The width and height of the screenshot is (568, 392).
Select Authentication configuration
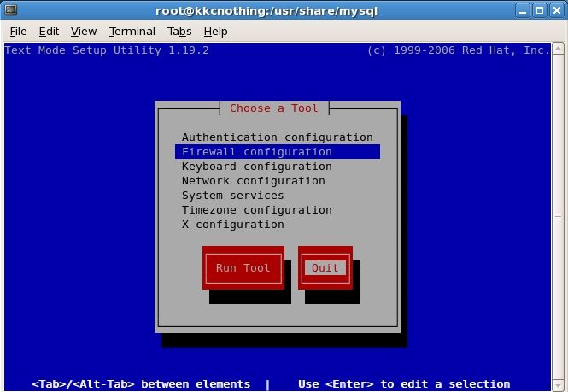pos(278,137)
